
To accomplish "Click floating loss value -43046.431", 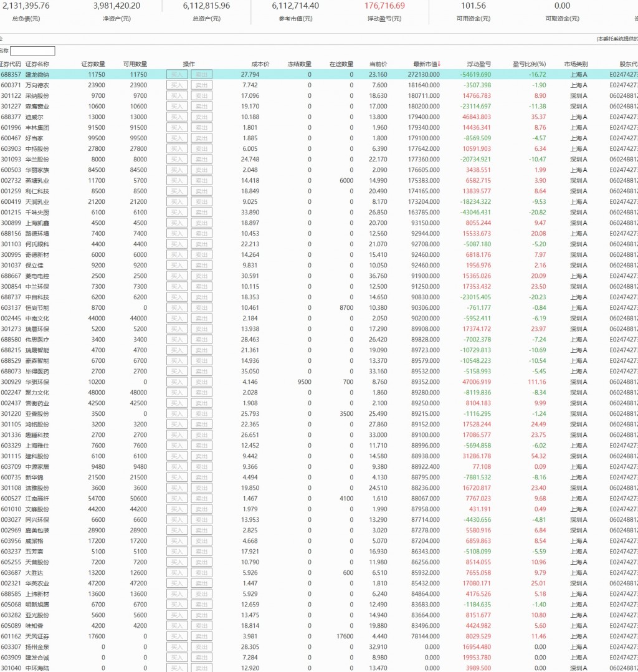I will pos(475,212).
